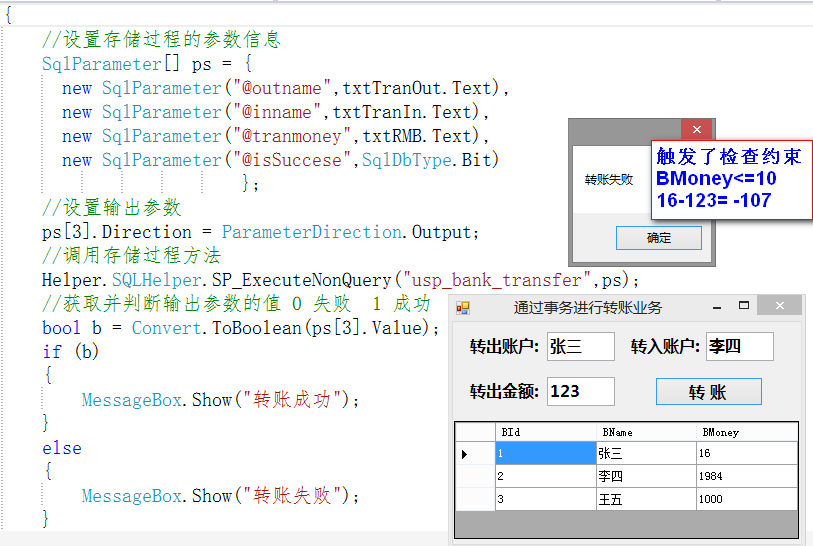
Task: Maximize the transfer form window
Action: (x=743, y=306)
